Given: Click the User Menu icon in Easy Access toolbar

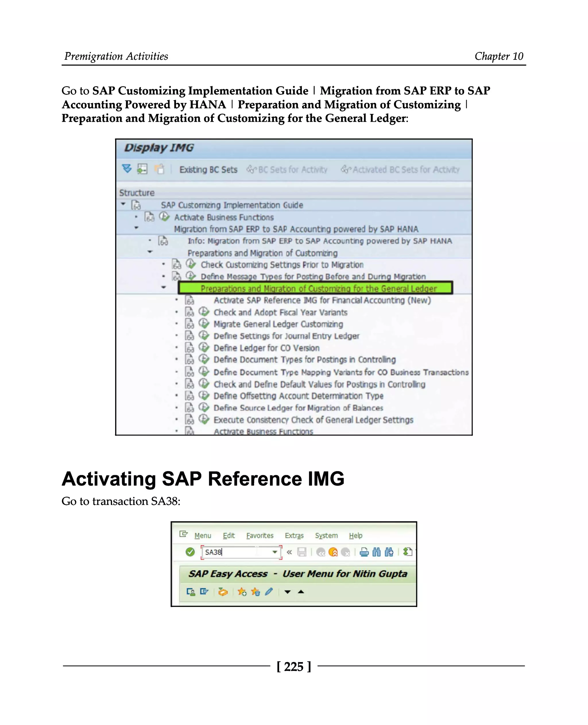Looking at the screenshot, I should (x=191, y=592).
